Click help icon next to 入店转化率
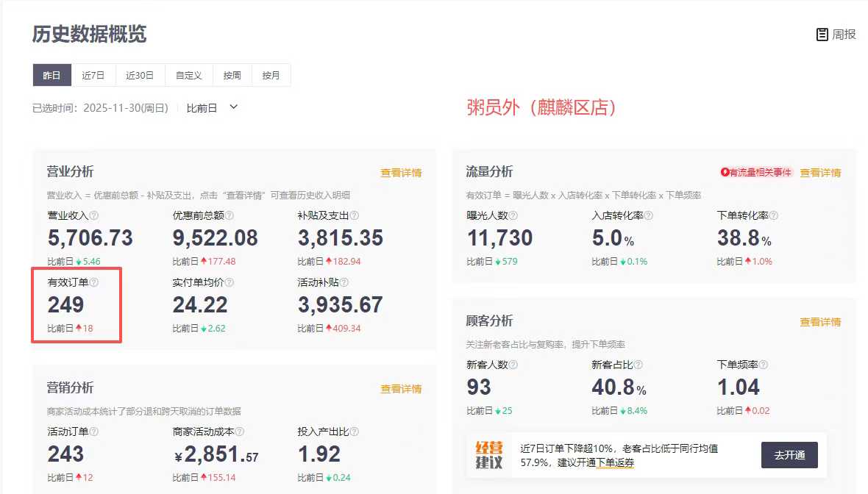The width and height of the screenshot is (868, 494). pyautogui.click(x=649, y=216)
